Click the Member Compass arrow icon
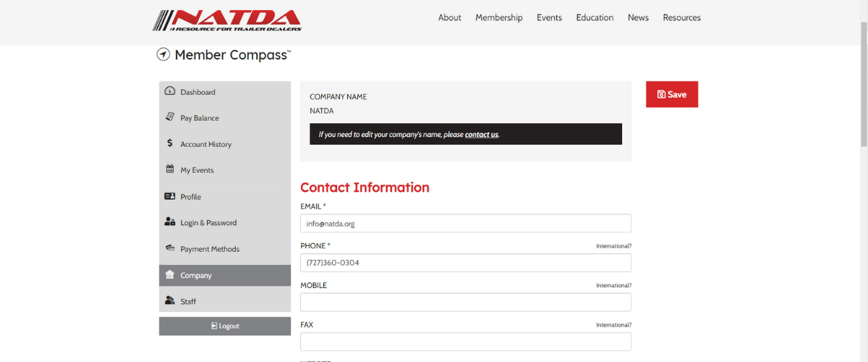Image resolution: width=868 pixels, height=362 pixels. [x=163, y=54]
